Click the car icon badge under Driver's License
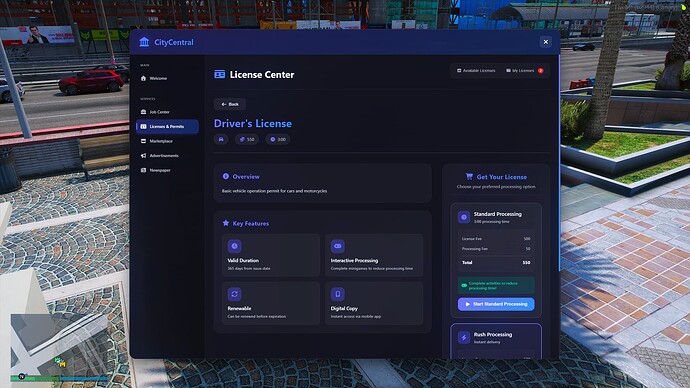Screen dimensions: 690x388 click(x=221, y=139)
